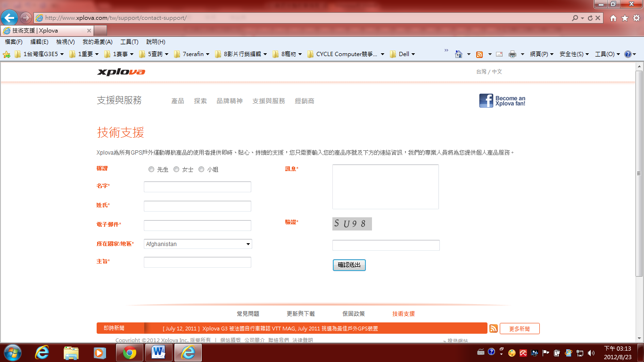Screen dimensions: 644x362
Task: Click the Read Mail envelope icon
Action: pyautogui.click(x=499, y=54)
